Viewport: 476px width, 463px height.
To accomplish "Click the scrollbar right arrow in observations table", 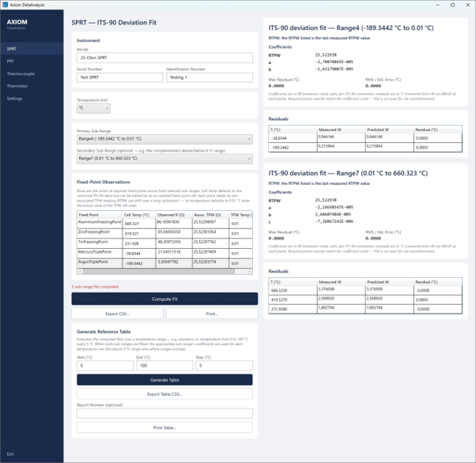I will [x=250, y=271].
